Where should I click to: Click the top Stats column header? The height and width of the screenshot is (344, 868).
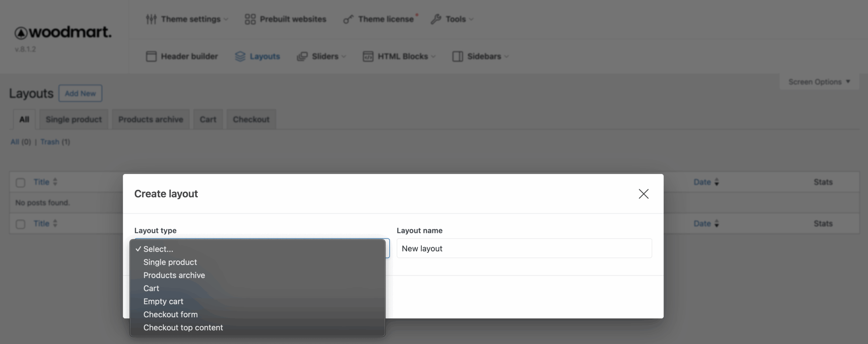tap(823, 182)
